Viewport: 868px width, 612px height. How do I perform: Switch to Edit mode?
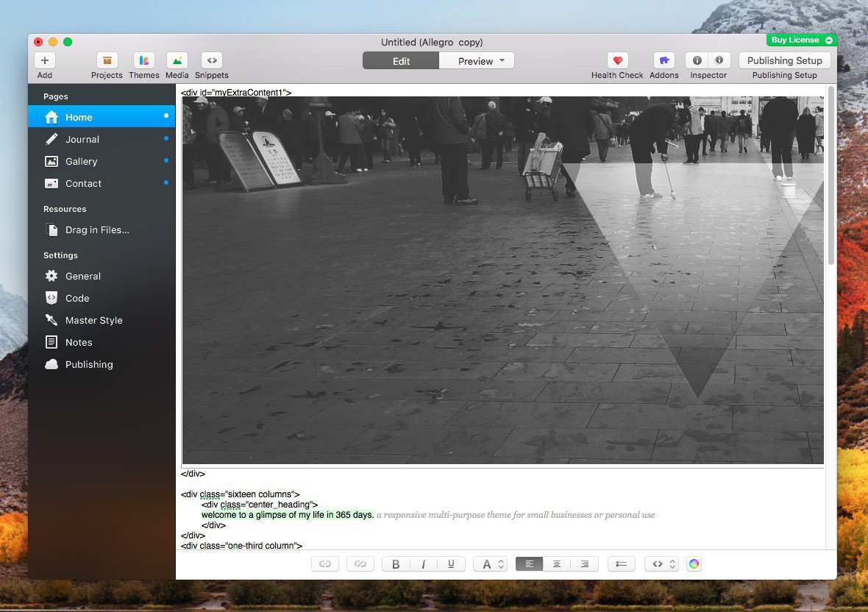point(401,61)
